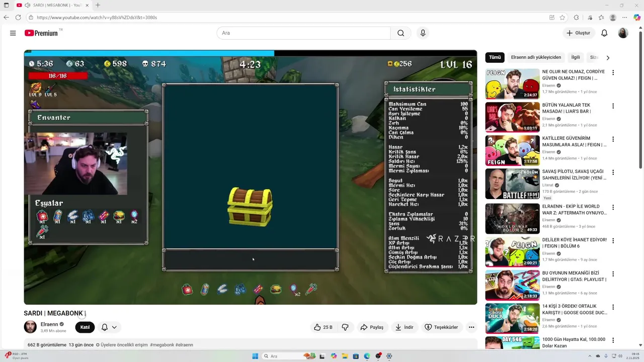This screenshot has width=644, height=362.
Task: Like the video with thumbs up
Action: pos(324,327)
